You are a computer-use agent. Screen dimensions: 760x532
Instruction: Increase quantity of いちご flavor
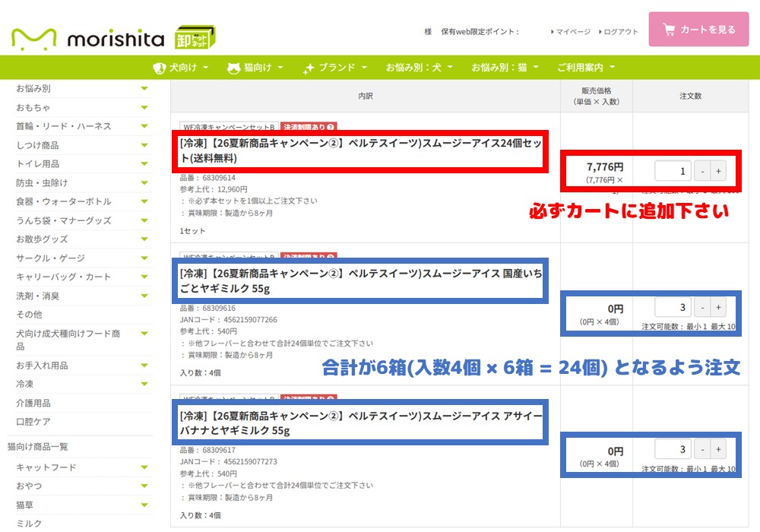[718, 307]
